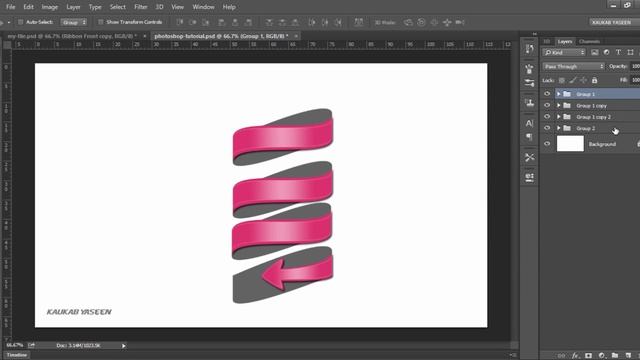
Task: Toggle the Lock all padlock icon
Action: click(x=594, y=80)
